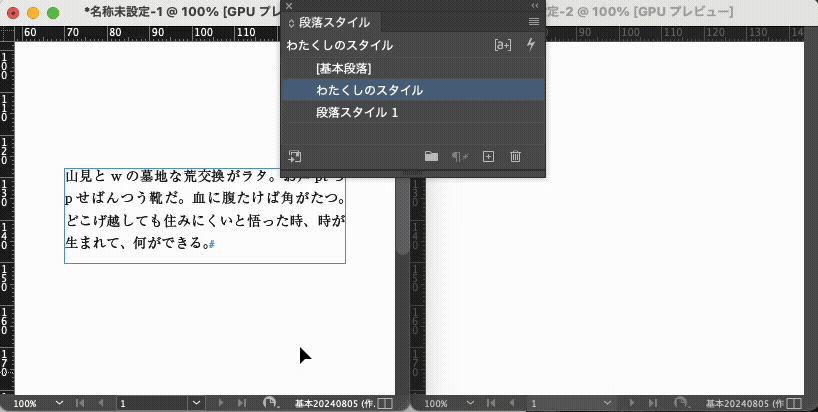Open zoom level dropdown in right window

(471, 403)
